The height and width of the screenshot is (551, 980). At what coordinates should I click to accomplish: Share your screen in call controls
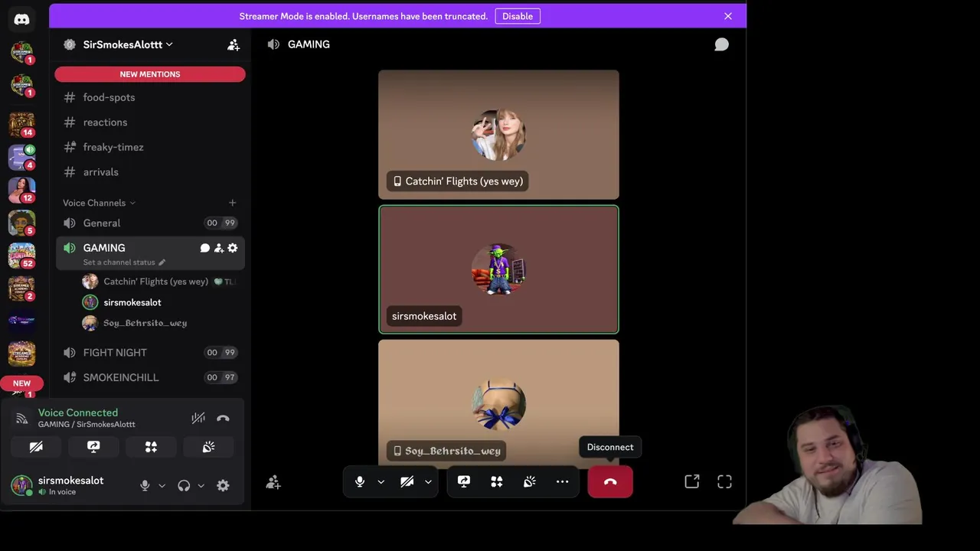[464, 481]
